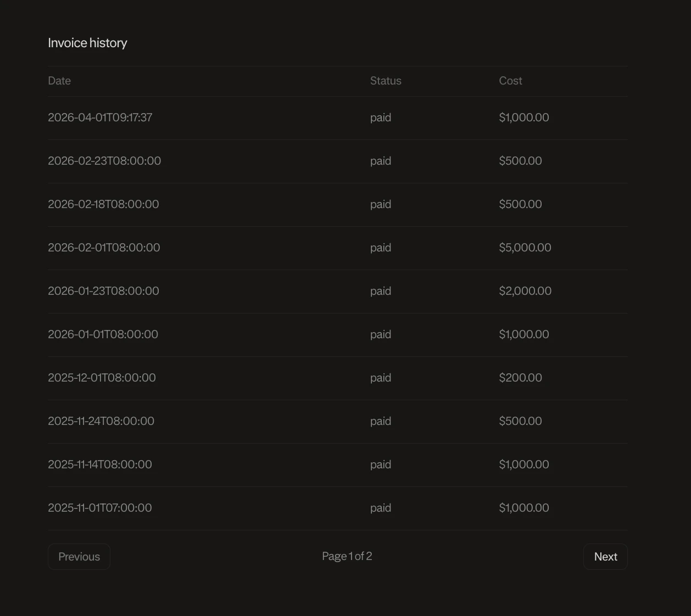The image size is (691, 616).
Task: Select the $200.00 invoice row
Action: point(102,378)
